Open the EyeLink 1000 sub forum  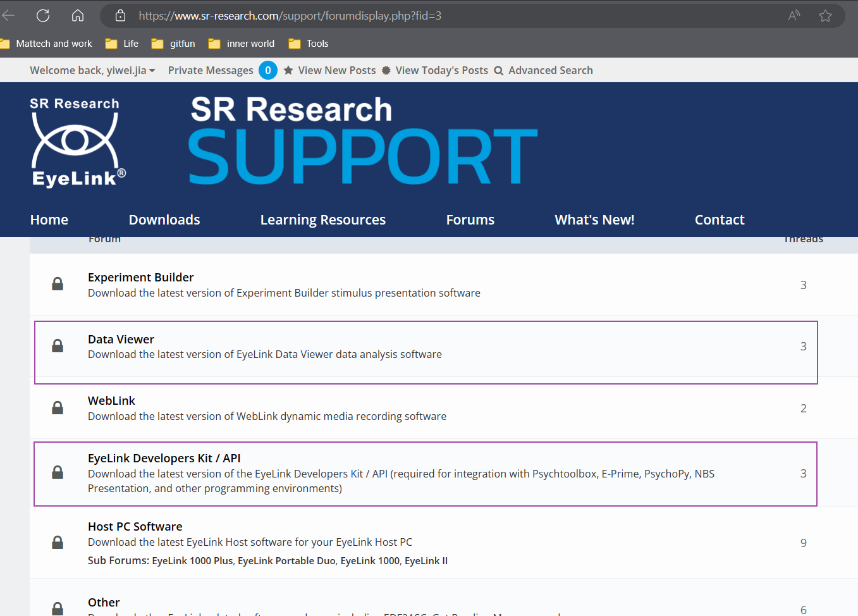[x=370, y=560]
